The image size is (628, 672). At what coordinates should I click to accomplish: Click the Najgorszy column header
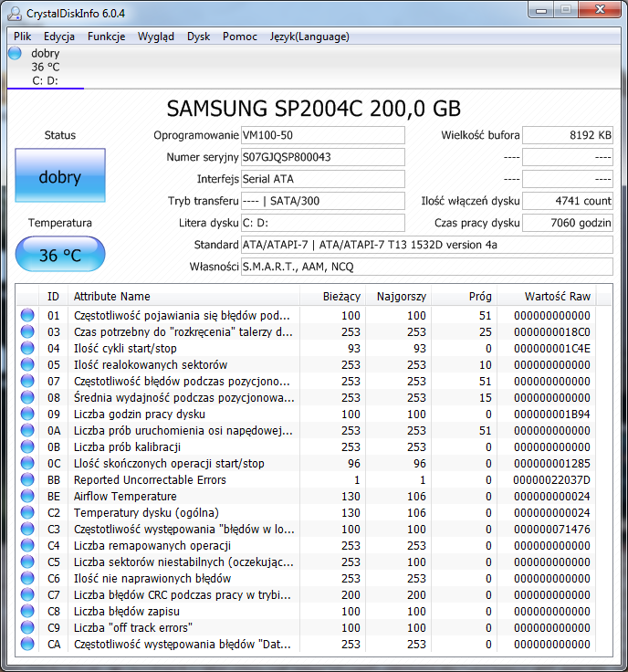pos(398,296)
